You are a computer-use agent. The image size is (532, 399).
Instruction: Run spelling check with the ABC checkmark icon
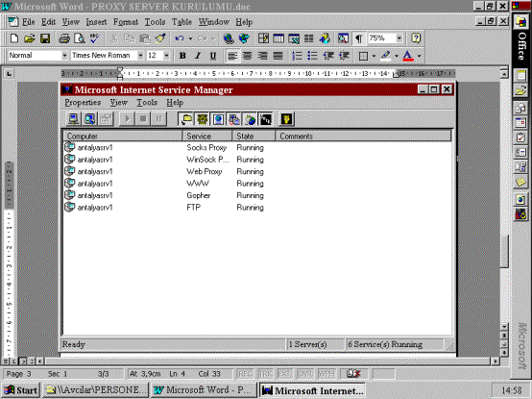coord(95,38)
